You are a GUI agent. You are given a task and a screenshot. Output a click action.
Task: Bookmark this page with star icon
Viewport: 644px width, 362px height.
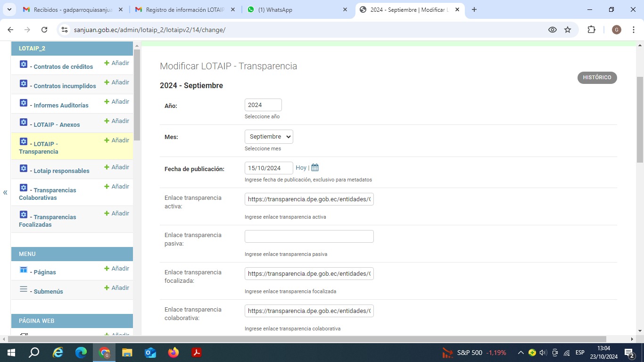(x=568, y=30)
